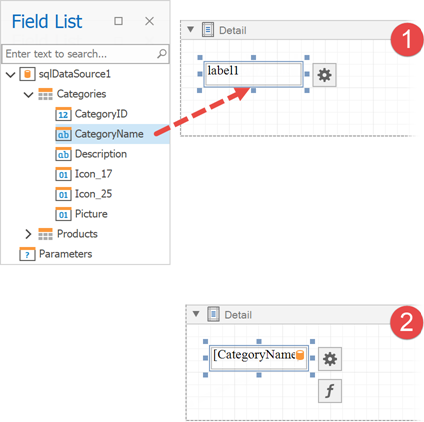The width and height of the screenshot is (424, 422).
Task: Click the database binding icon on the label
Action: click(300, 355)
